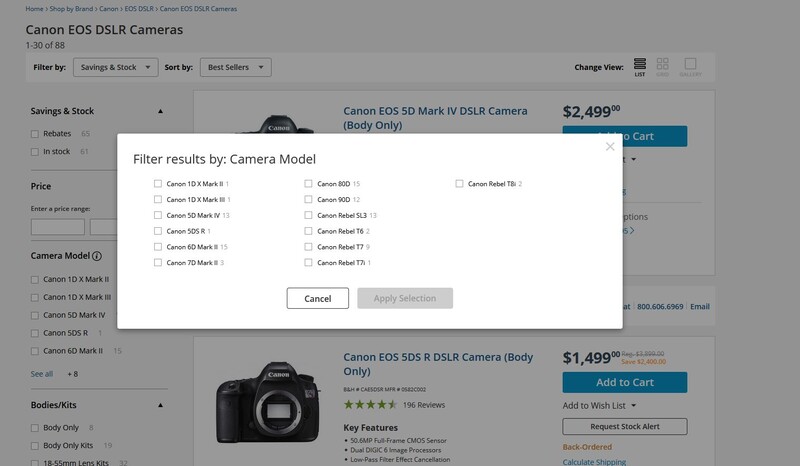Click the star rating for 5DS R
800x466 pixels.
370,405
